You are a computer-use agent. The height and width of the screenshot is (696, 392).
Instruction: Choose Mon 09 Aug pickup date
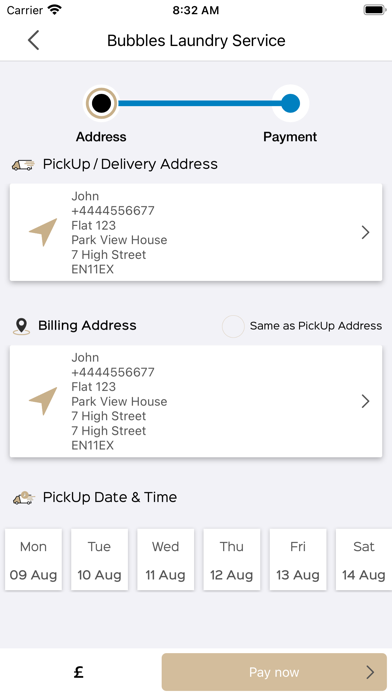coord(33,559)
